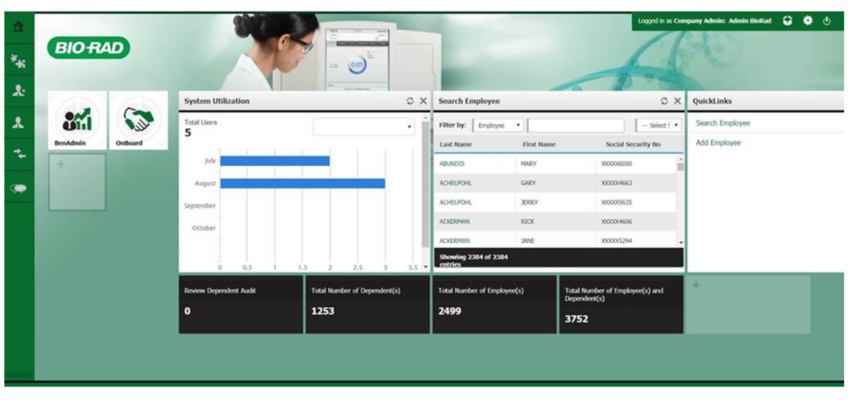
Task: Open the BenAdmin module tile
Action: 77,121
